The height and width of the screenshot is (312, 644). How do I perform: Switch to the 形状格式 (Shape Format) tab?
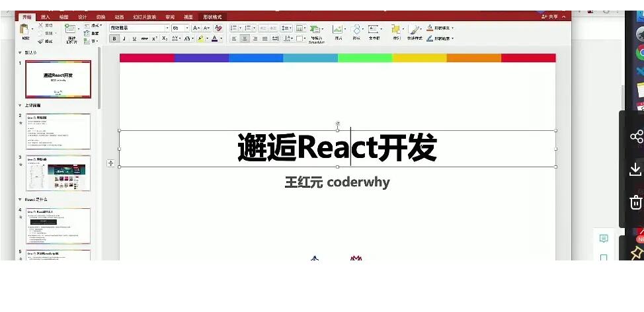(x=212, y=17)
